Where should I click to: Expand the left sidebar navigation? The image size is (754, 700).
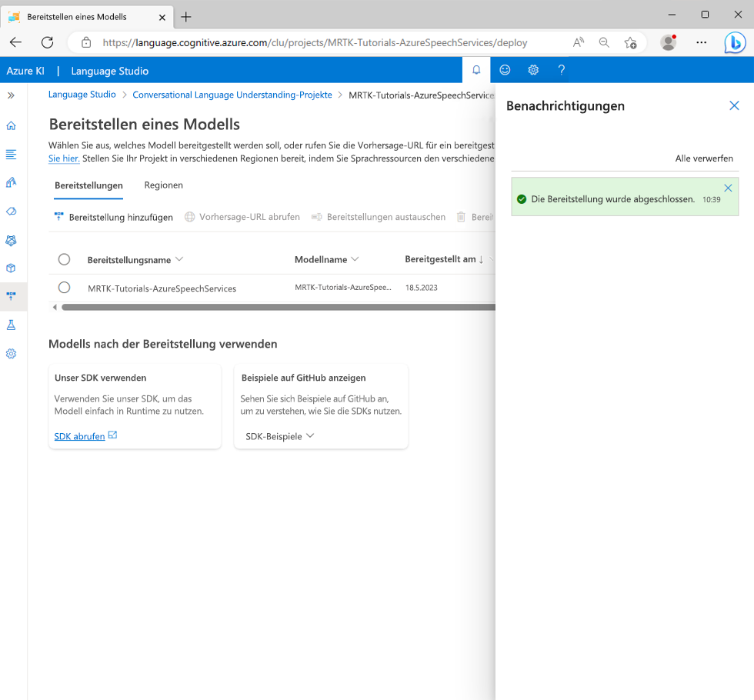point(11,95)
